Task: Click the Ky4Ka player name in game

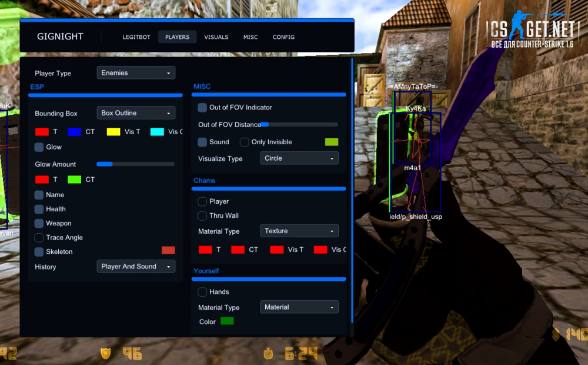Action: (416, 108)
